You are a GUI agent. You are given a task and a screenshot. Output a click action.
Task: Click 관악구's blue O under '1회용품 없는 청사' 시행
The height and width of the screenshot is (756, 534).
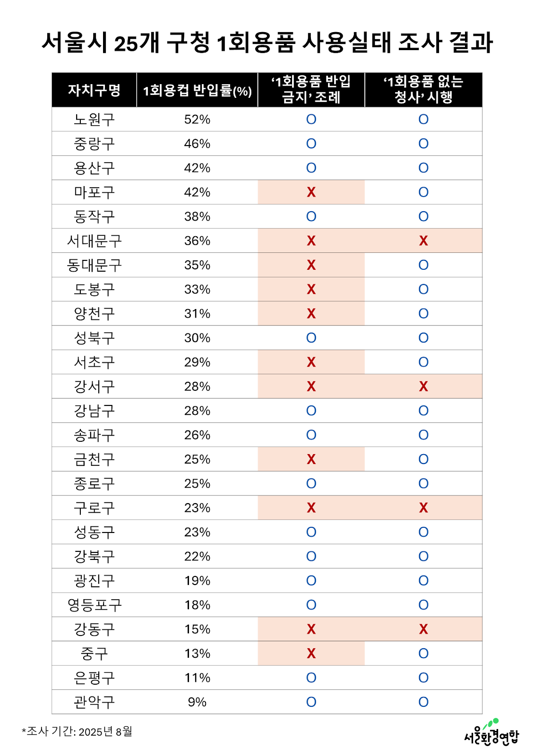(423, 702)
